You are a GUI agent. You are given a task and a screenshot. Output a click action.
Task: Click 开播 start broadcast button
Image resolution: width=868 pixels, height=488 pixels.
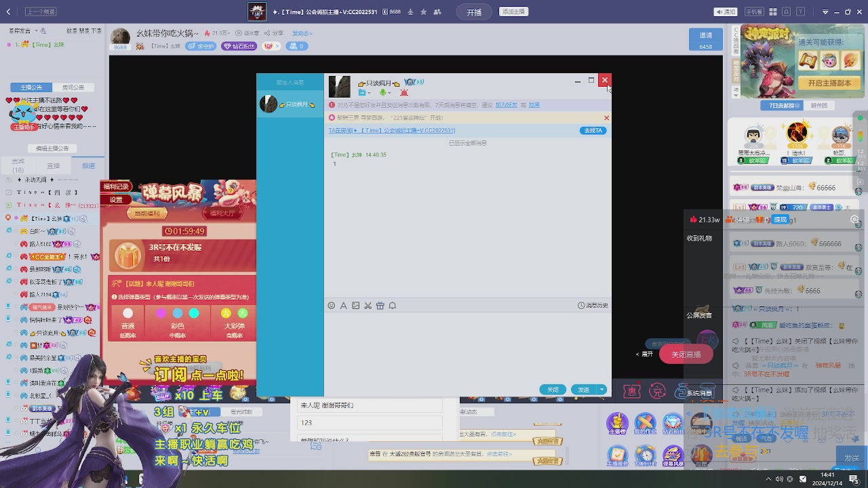pyautogui.click(x=474, y=12)
